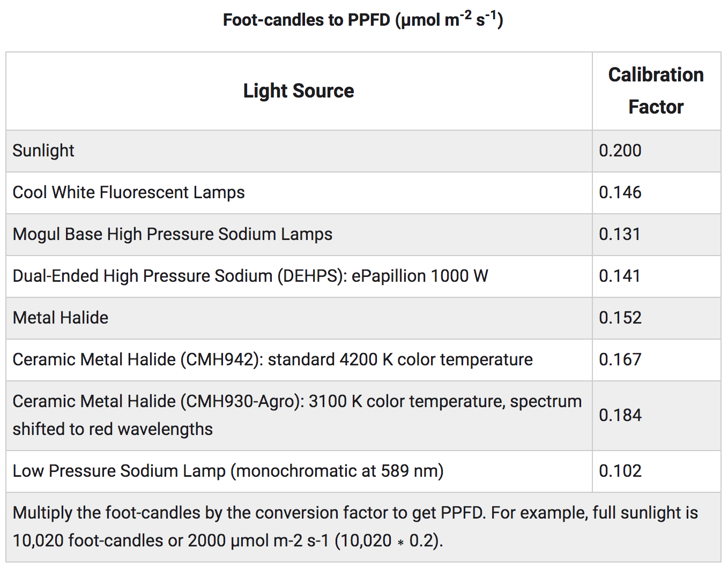This screenshot has height=570, width=728.
Task: Click the 0.146 calibration value
Action: (x=620, y=192)
